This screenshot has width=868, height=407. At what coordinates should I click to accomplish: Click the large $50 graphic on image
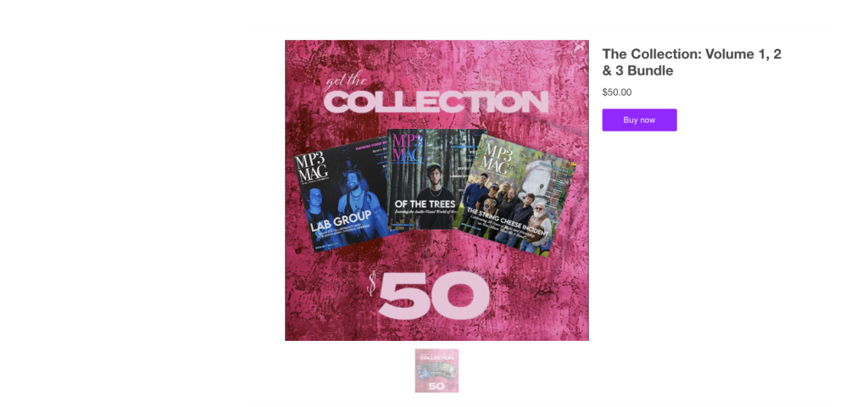[x=430, y=295]
